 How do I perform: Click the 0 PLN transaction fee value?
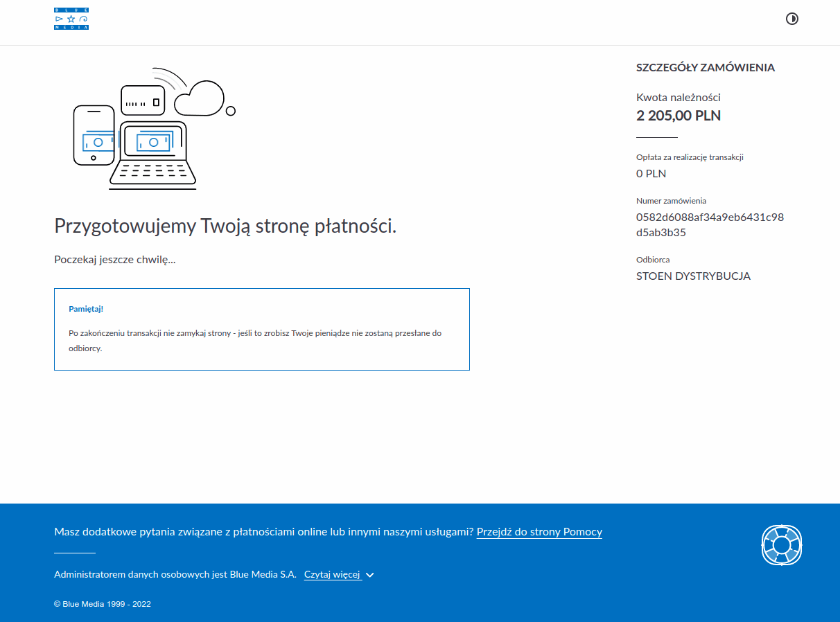click(x=651, y=173)
